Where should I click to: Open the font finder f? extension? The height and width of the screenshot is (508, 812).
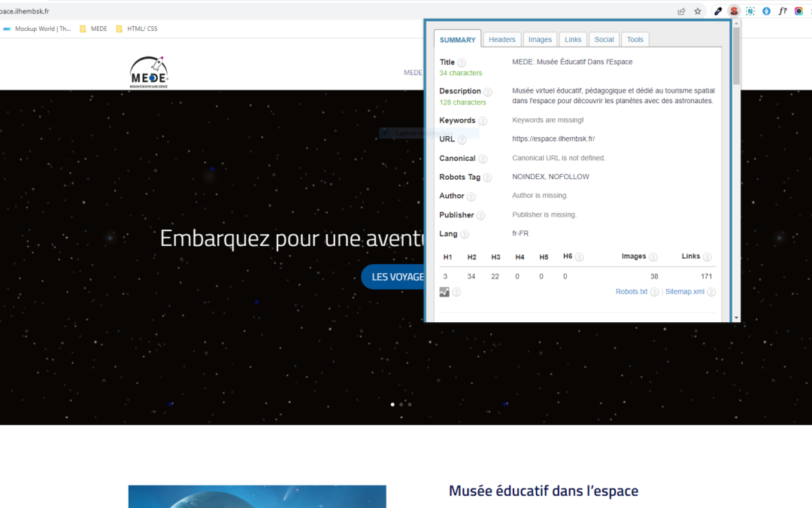[783, 11]
